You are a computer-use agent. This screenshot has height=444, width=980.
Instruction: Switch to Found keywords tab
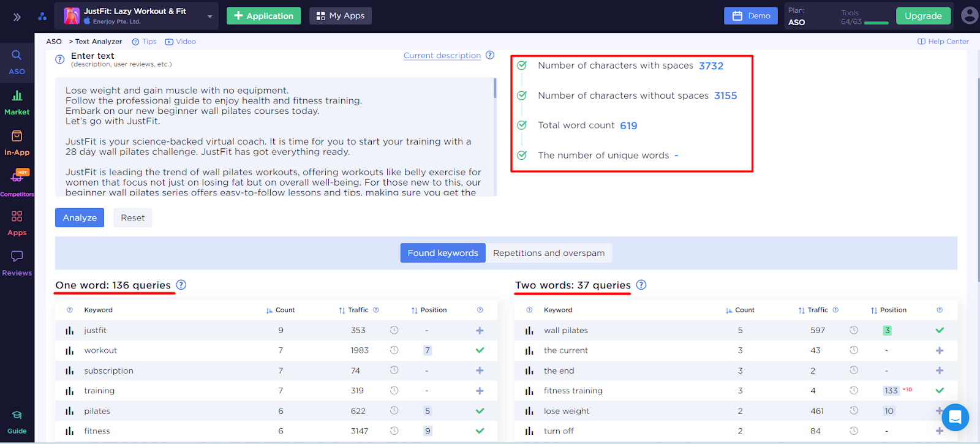click(443, 253)
